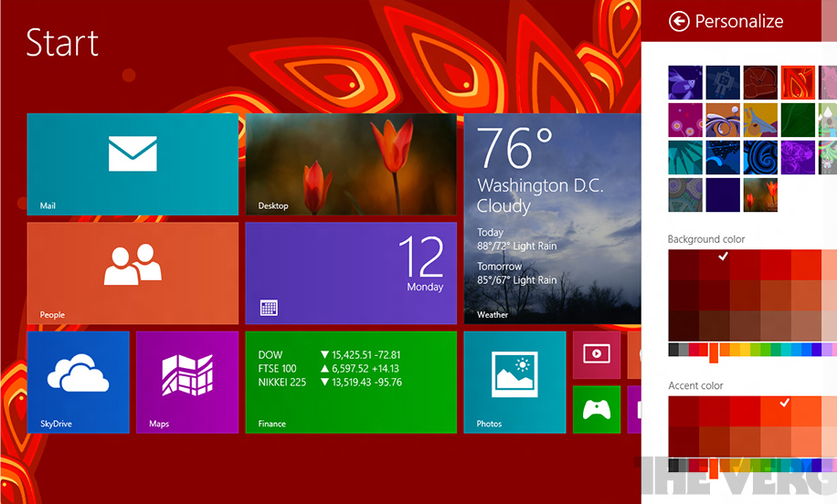The width and height of the screenshot is (837, 504).
Task: Choose the blue spiral background thumbnail
Action: point(760,157)
